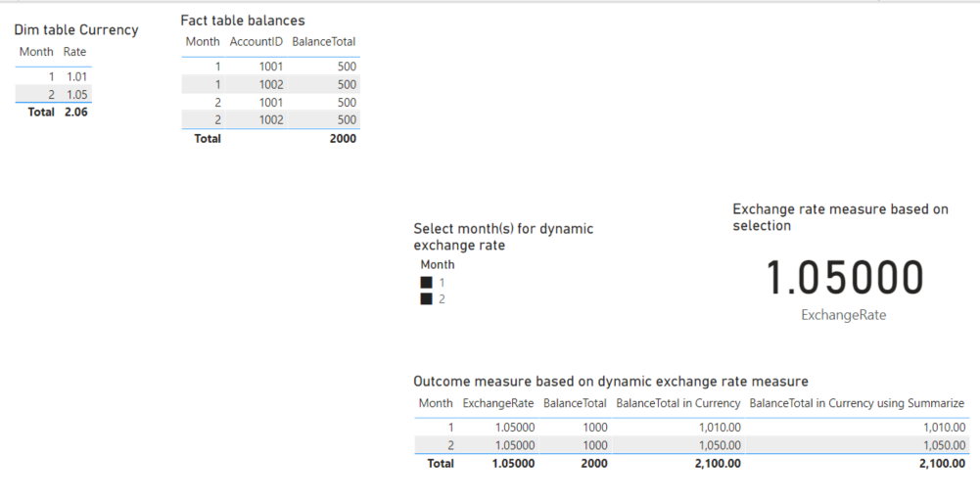This screenshot has height=499, width=980.
Task: Click the 2000 total in outcome table
Action: pos(593,464)
